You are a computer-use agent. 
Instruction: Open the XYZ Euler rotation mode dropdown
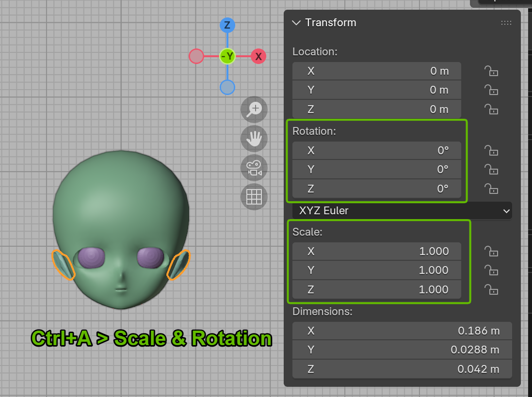[x=402, y=211]
